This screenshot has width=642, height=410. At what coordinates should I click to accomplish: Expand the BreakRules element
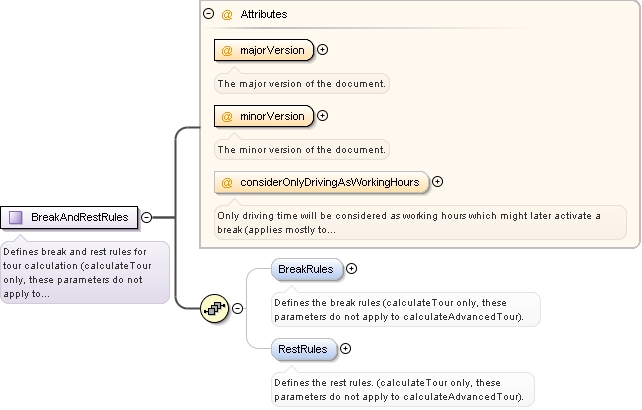(351, 268)
